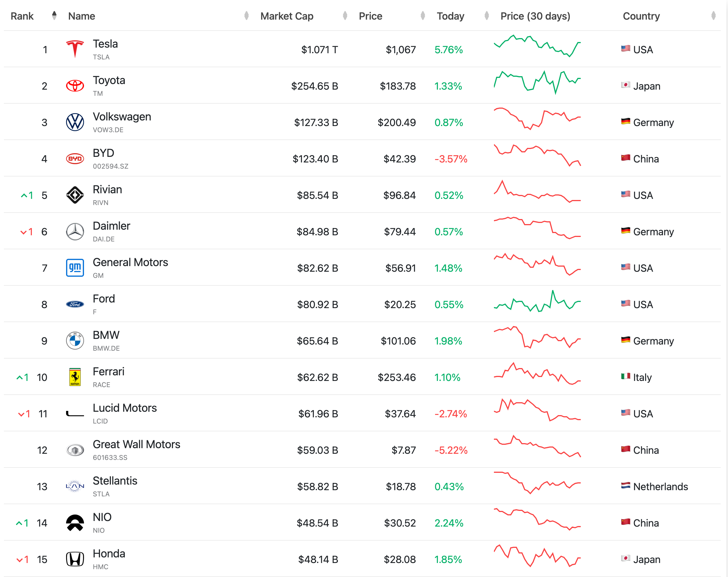
Task: Select General Motors price $56.91
Action: coord(400,268)
